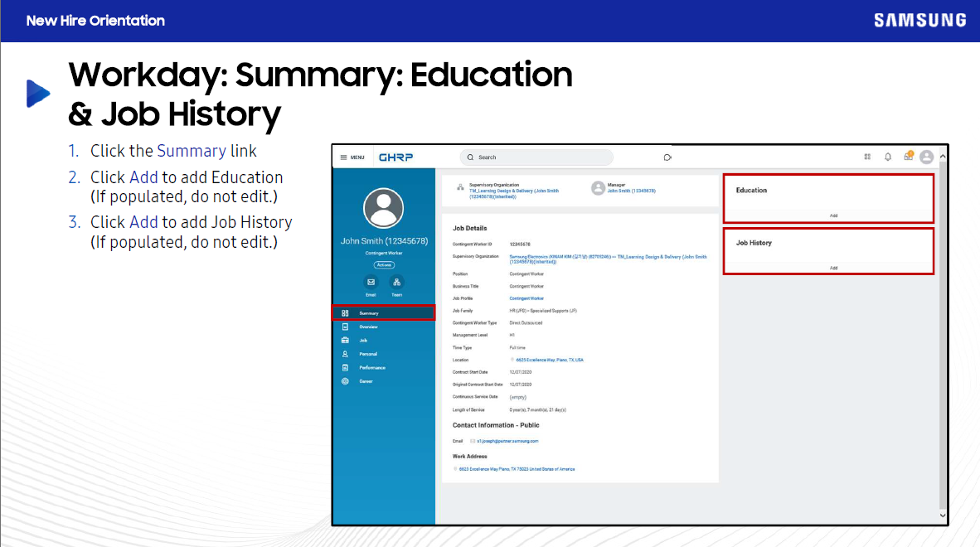Switch to the Overview sidebar tab
980x547 pixels.
(368, 327)
